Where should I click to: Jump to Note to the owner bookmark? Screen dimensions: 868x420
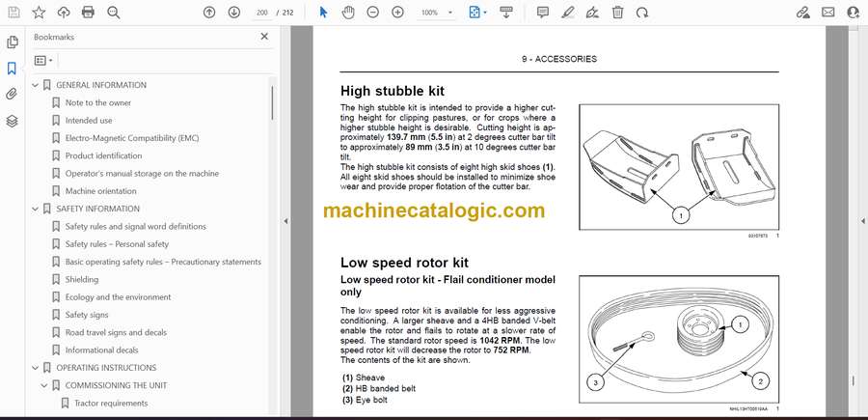tap(98, 103)
